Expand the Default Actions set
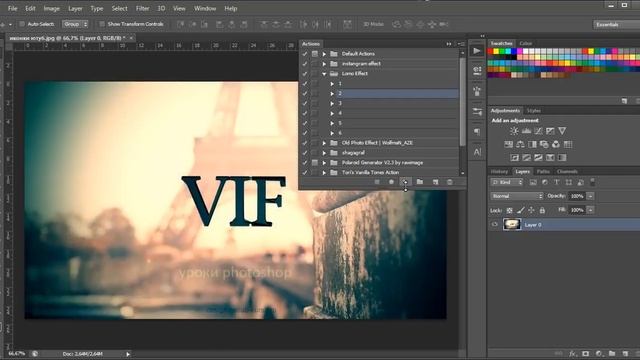The width and height of the screenshot is (640, 360). click(324, 54)
